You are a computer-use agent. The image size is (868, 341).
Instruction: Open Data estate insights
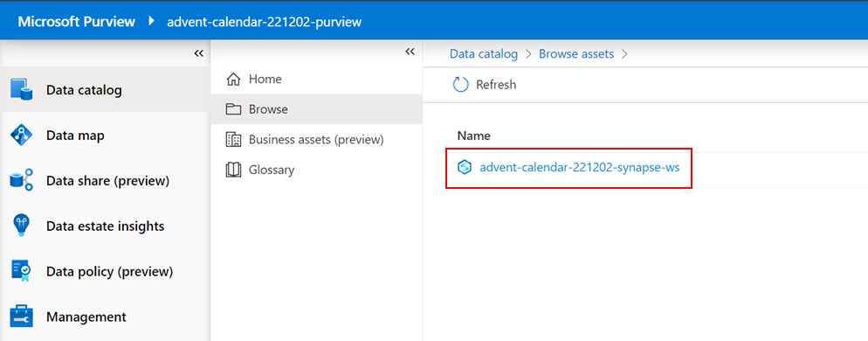pyautogui.click(x=105, y=226)
